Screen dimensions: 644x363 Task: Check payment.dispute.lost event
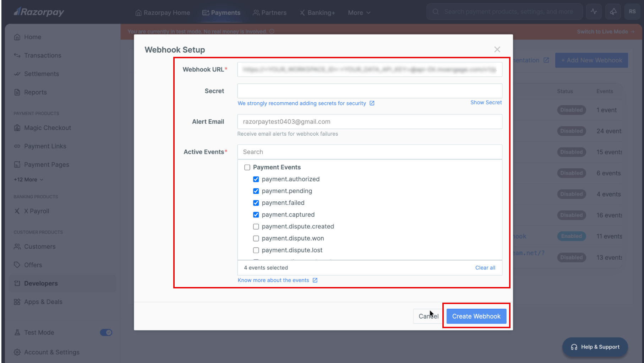(x=256, y=250)
